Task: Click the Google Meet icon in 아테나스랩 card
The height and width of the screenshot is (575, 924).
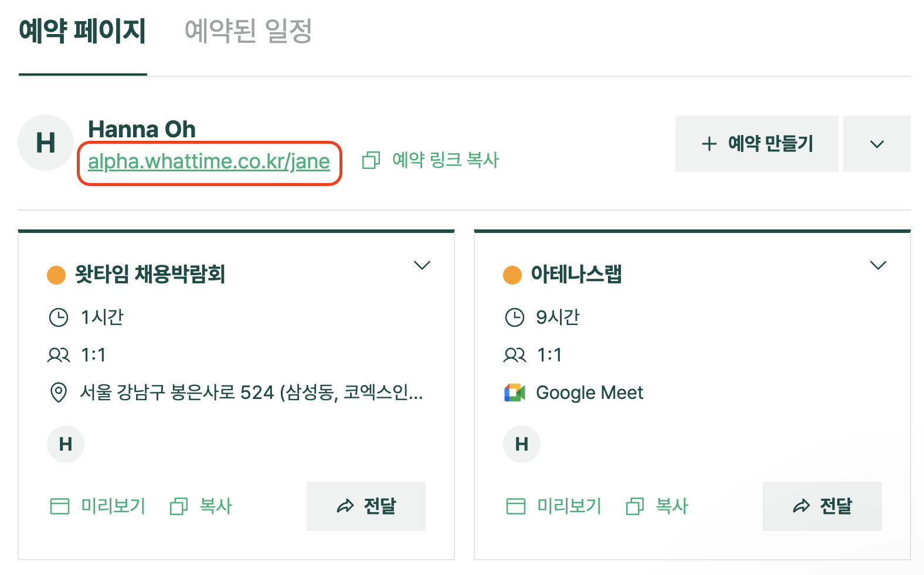Action: pyautogui.click(x=514, y=393)
